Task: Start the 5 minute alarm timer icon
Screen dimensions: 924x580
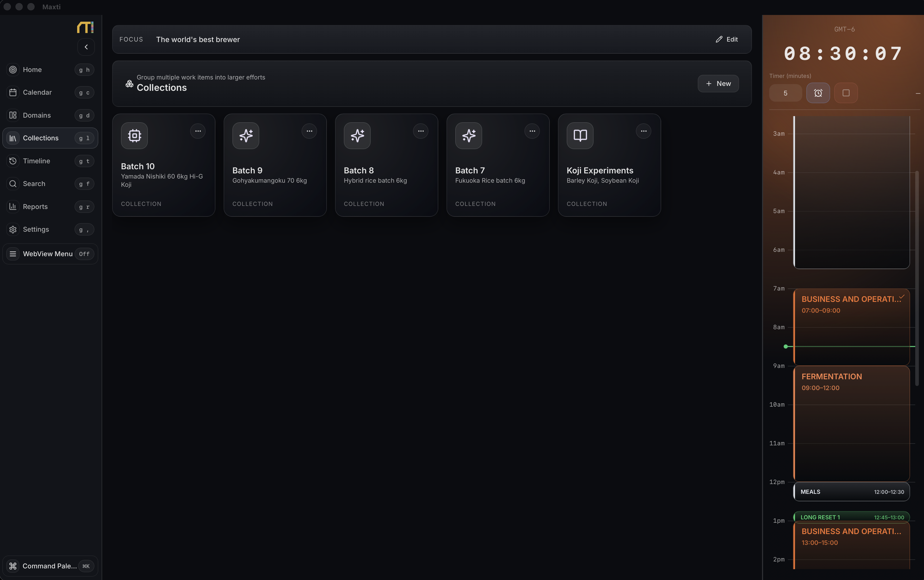Action: [x=818, y=93]
